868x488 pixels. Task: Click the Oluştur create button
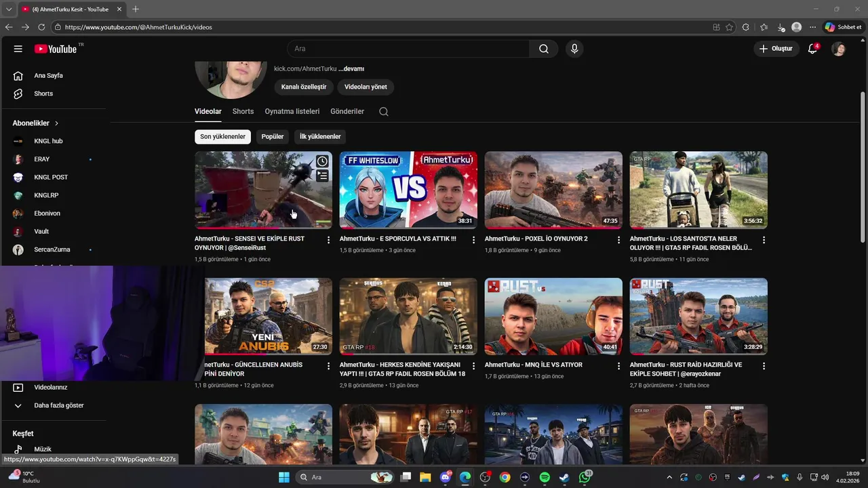click(776, 49)
